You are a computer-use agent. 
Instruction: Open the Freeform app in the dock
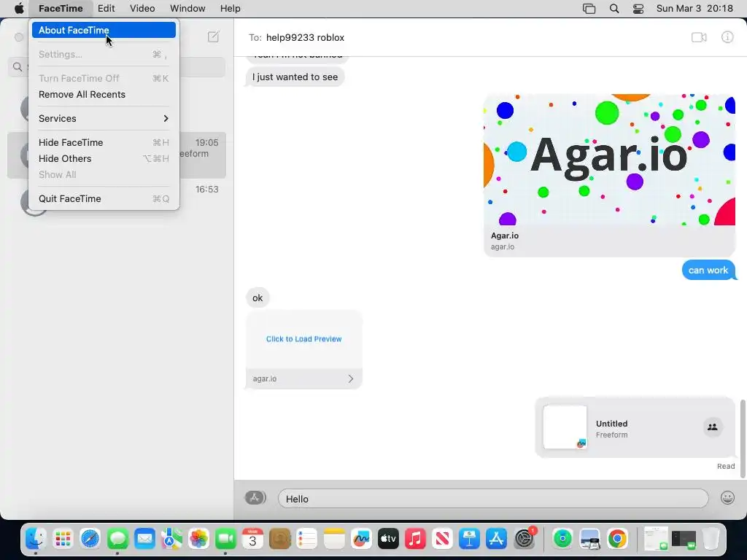[361, 539]
